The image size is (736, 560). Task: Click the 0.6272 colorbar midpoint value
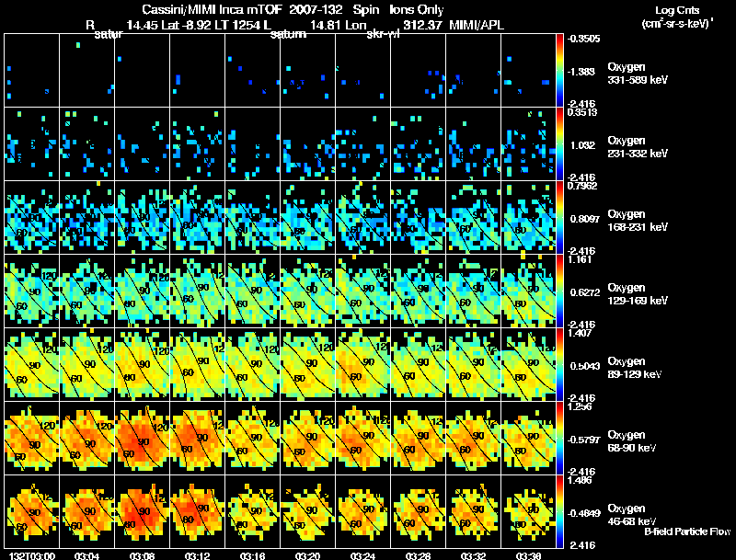pos(583,292)
